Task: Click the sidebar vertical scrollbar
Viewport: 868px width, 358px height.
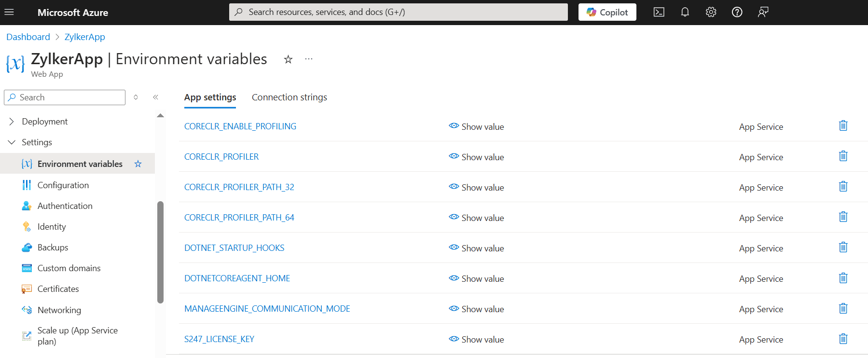Action: (x=160, y=252)
